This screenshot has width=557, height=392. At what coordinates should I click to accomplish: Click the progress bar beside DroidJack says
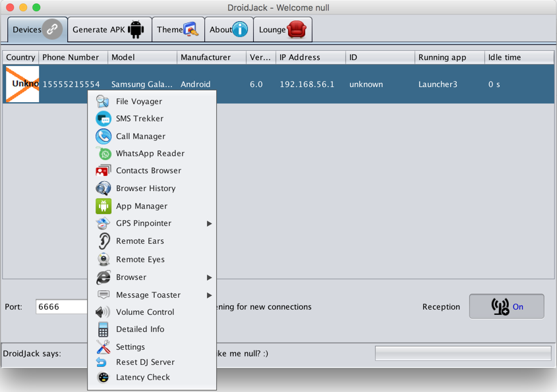[x=463, y=353]
